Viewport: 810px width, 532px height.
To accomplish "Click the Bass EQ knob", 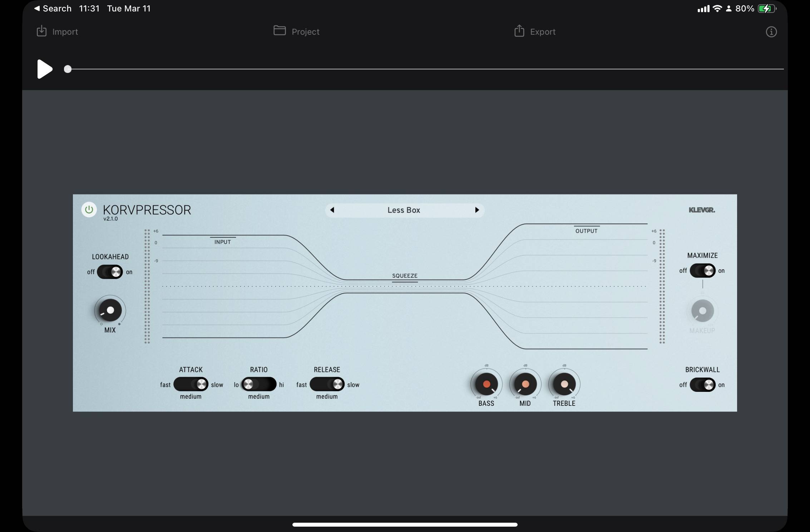I will pyautogui.click(x=487, y=384).
